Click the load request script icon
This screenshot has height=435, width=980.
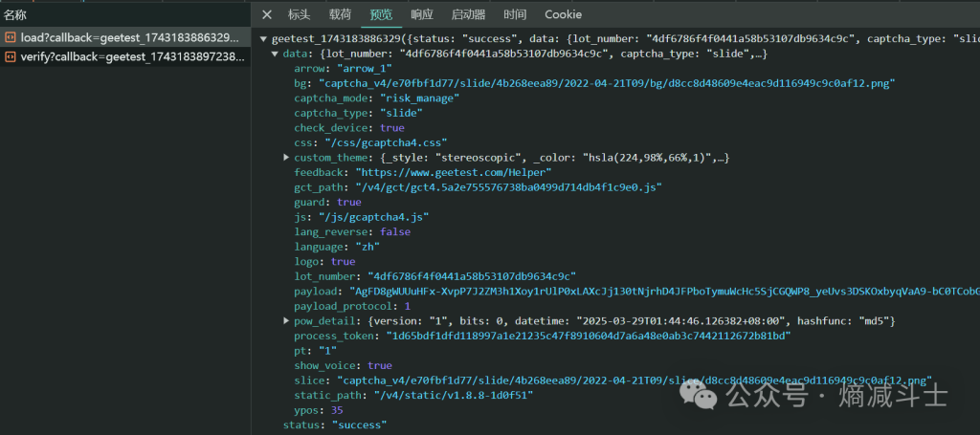tap(11, 37)
